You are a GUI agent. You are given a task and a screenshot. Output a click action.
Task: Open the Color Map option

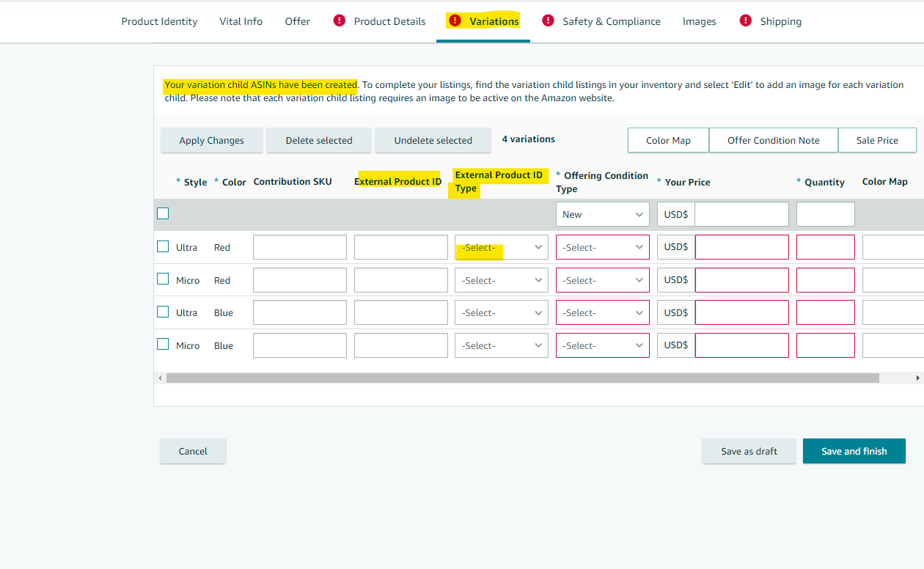pyautogui.click(x=668, y=140)
